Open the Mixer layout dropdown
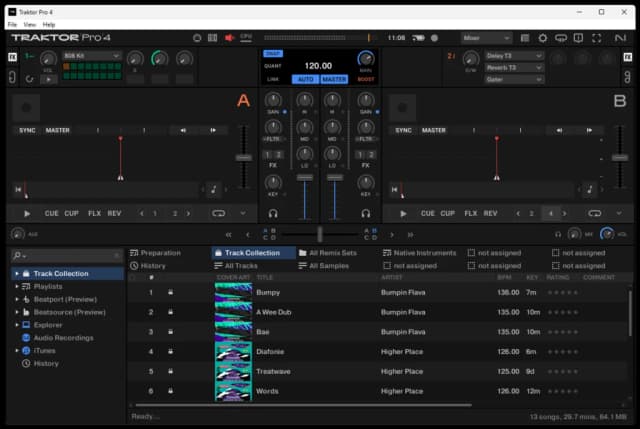This screenshot has height=429, width=640. [x=486, y=38]
